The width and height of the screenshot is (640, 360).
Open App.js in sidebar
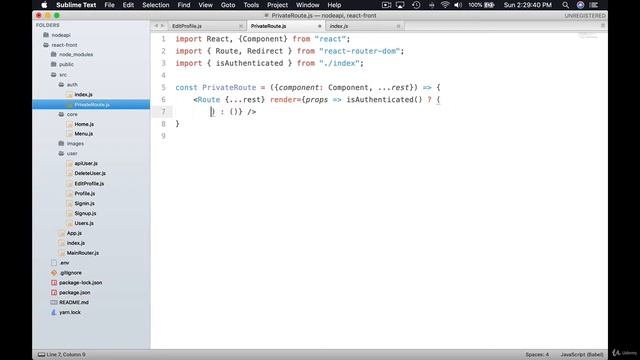point(74,233)
